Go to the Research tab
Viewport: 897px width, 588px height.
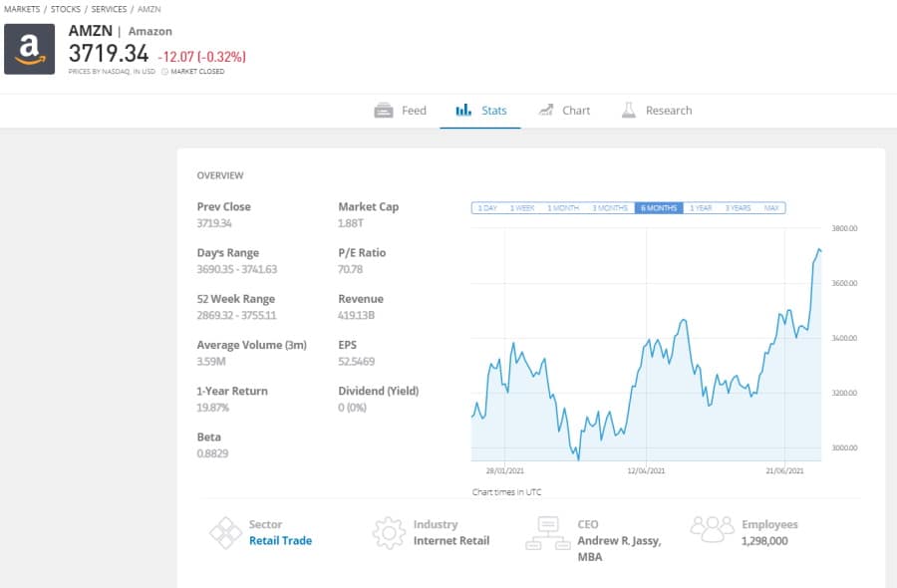point(657,111)
